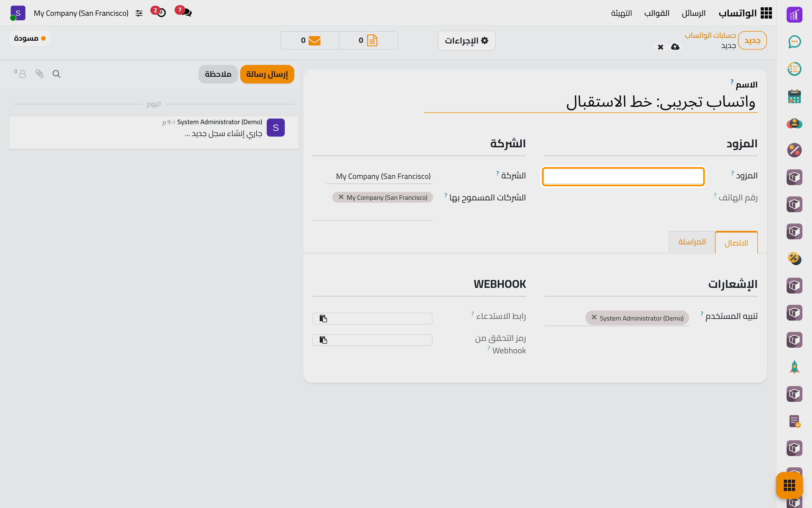Click ملاحظة log note button

coord(218,74)
